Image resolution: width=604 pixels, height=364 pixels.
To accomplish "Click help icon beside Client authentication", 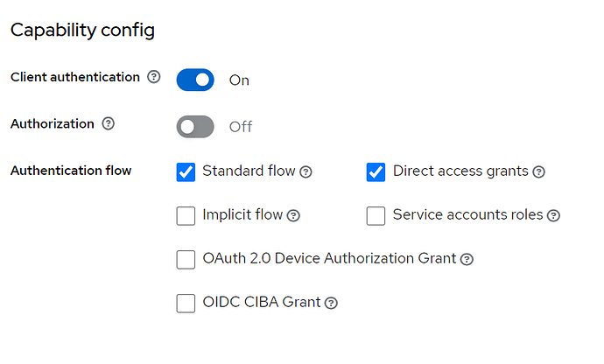I will pos(154,77).
